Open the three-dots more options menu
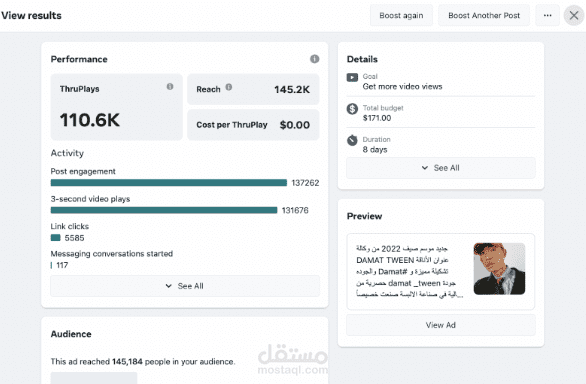Image resolution: width=586 pixels, height=384 pixels. click(x=548, y=15)
